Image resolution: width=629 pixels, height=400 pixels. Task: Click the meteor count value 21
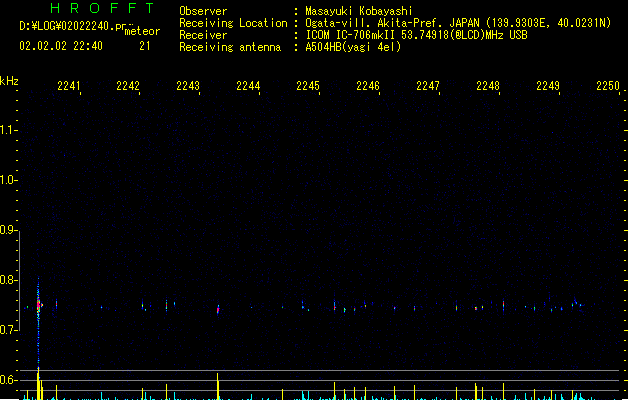145,46
